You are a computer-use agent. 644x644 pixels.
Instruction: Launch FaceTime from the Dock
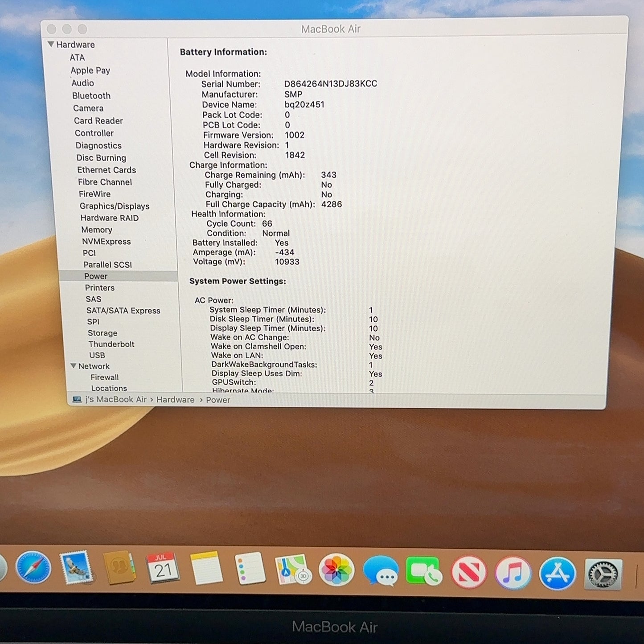(x=424, y=571)
